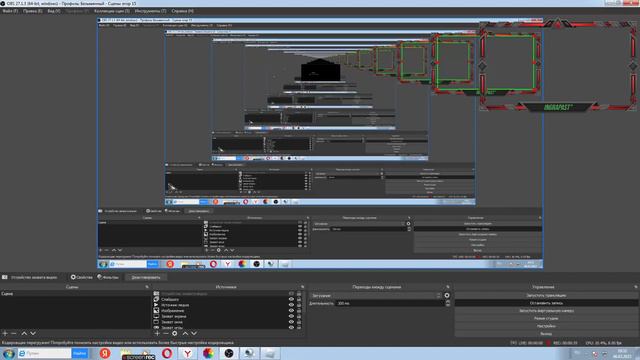Click Остановить запись button
The image size is (640, 360).
coord(546,303)
